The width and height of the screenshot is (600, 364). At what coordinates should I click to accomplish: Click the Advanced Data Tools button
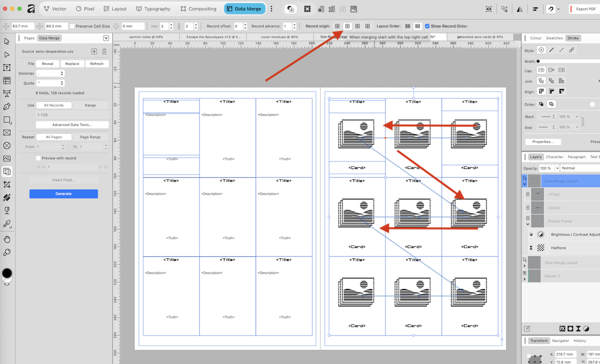(x=72, y=124)
